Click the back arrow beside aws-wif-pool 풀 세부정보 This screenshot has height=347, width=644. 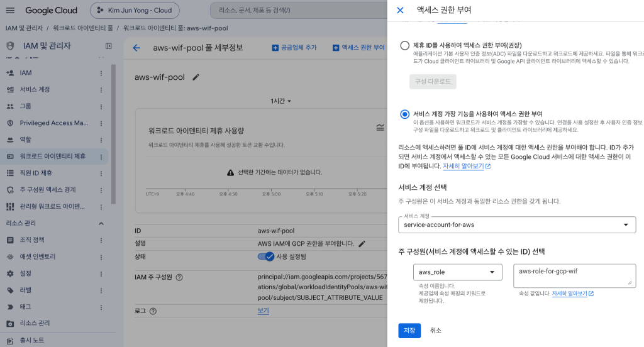pyautogui.click(x=136, y=48)
